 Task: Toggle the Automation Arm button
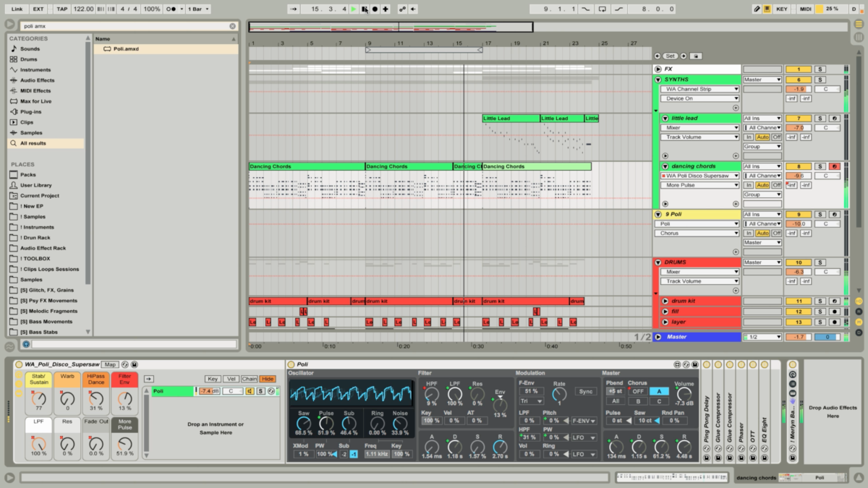pyautogui.click(x=402, y=9)
